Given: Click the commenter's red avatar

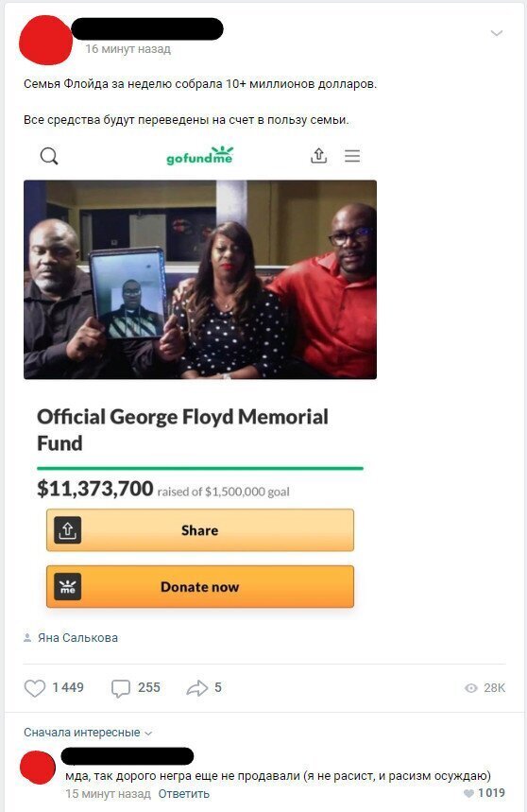Looking at the screenshot, I should tap(38, 767).
